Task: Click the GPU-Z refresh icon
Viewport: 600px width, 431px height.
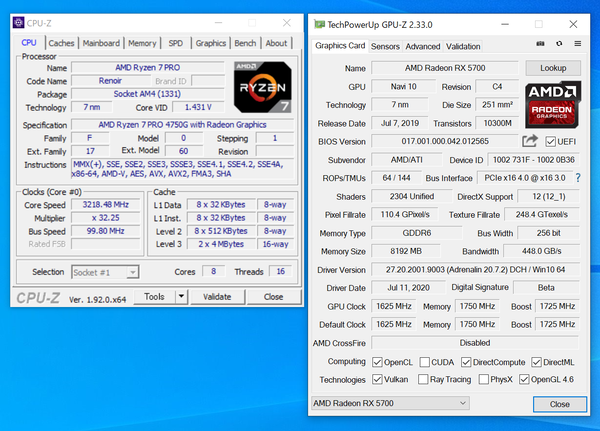Action: [x=559, y=44]
